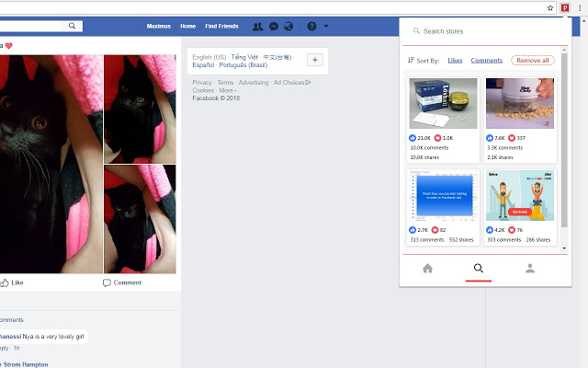Screen dimensions: 588x368
Task: Open Find Friends in the top bar
Action: coord(221,27)
